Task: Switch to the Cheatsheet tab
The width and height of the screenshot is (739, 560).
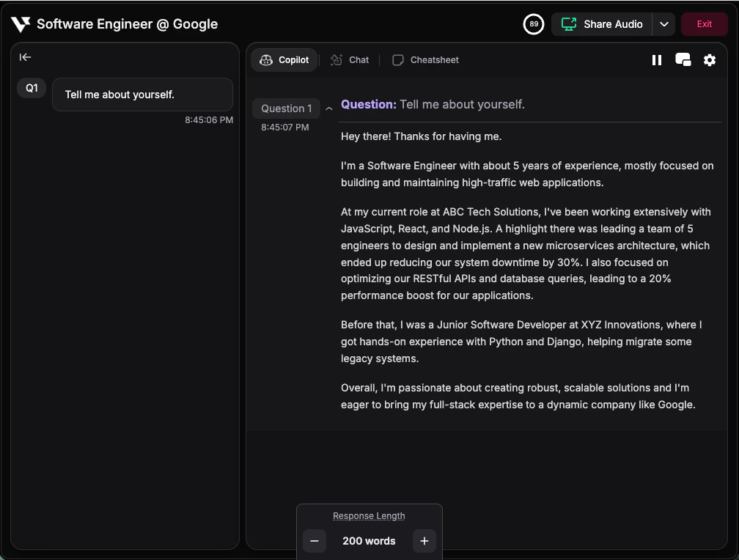Action: pos(426,60)
